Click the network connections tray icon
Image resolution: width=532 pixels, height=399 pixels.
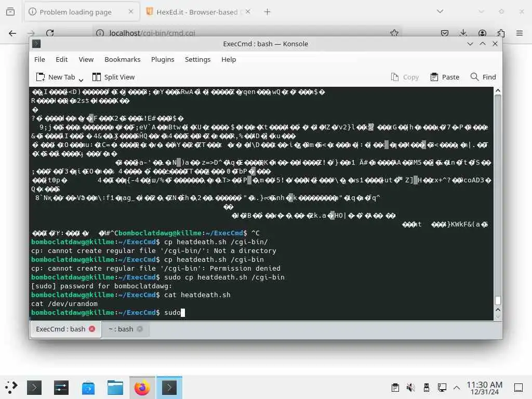pos(442,388)
